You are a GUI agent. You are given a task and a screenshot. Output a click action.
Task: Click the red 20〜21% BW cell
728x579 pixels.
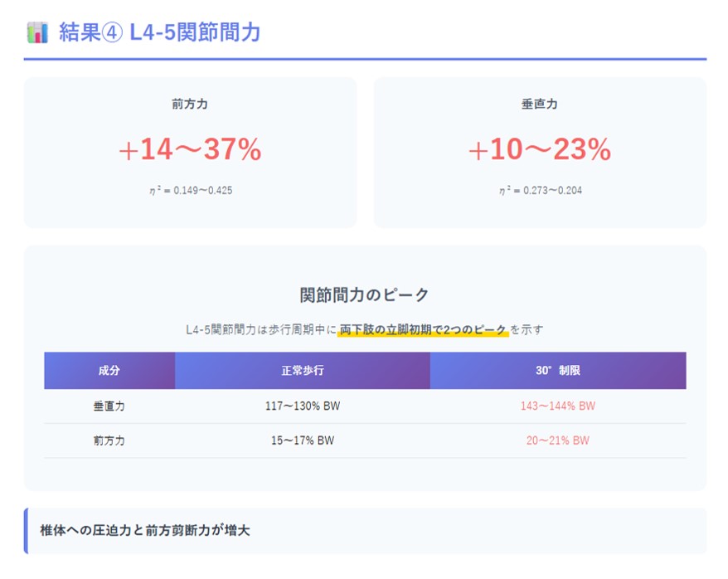pos(558,440)
